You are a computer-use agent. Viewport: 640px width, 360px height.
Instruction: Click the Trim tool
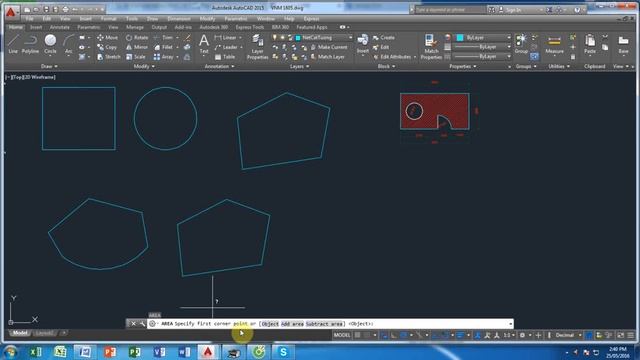tap(163, 38)
